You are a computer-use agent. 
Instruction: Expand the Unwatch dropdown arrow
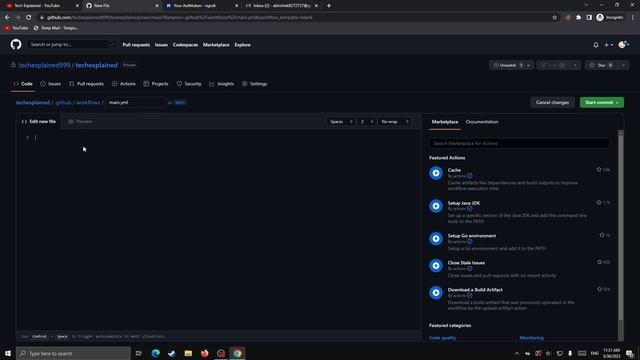pos(529,65)
